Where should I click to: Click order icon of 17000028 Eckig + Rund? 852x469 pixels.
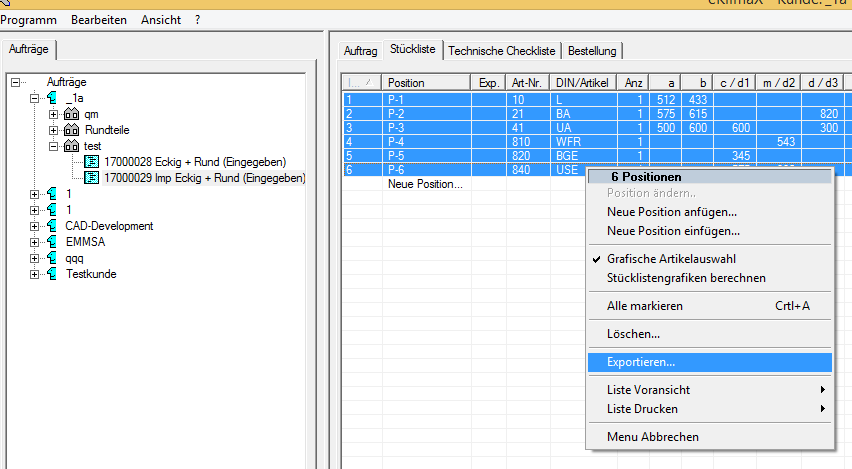click(x=91, y=162)
